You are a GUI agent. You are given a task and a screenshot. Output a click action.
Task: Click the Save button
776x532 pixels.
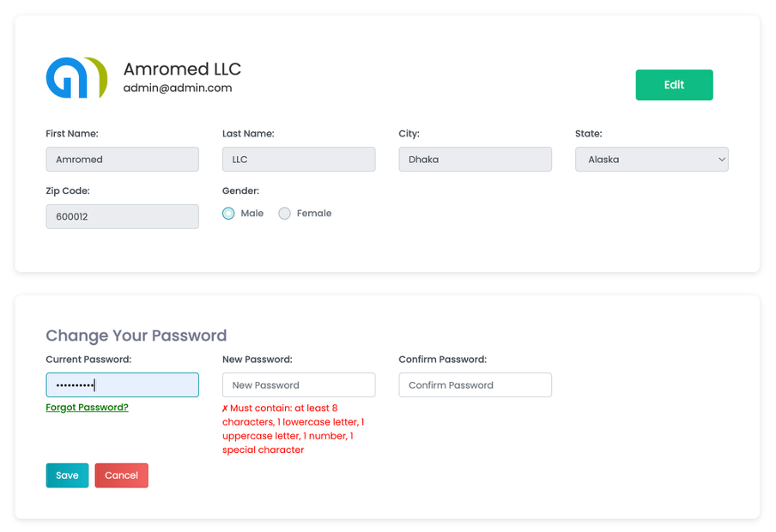point(67,475)
